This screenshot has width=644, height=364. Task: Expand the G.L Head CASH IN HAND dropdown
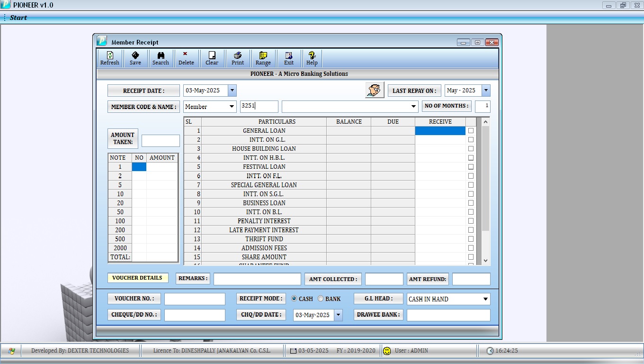485,299
